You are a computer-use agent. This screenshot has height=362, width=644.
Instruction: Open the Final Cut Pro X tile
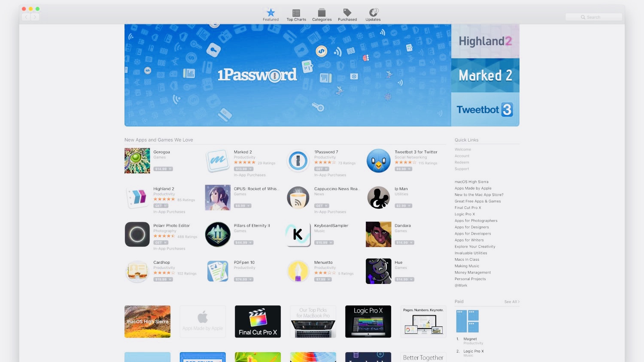click(258, 322)
